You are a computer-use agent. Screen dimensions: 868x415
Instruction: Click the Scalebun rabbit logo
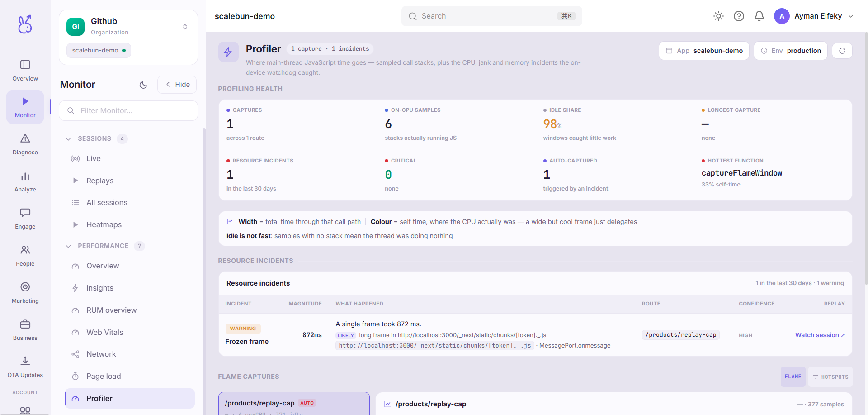coord(25,24)
